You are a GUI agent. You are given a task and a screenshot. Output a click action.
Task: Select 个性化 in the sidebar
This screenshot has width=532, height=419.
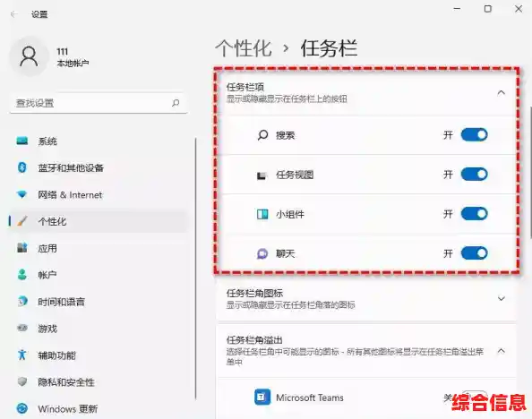coord(99,221)
